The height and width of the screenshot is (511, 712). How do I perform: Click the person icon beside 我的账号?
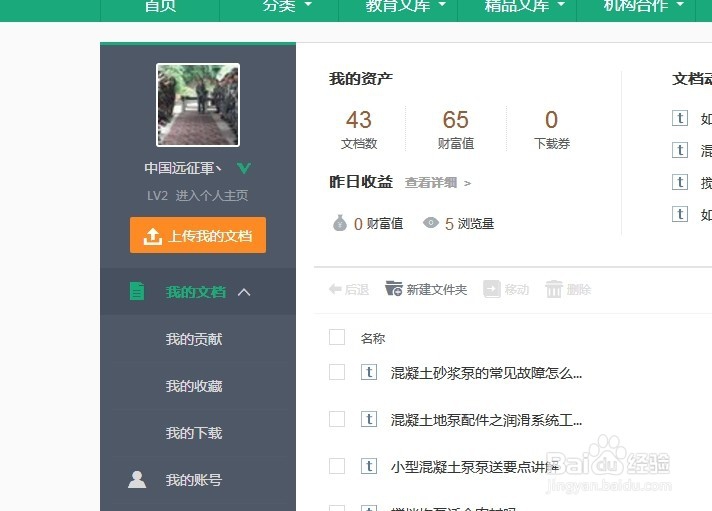click(x=137, y=480)
